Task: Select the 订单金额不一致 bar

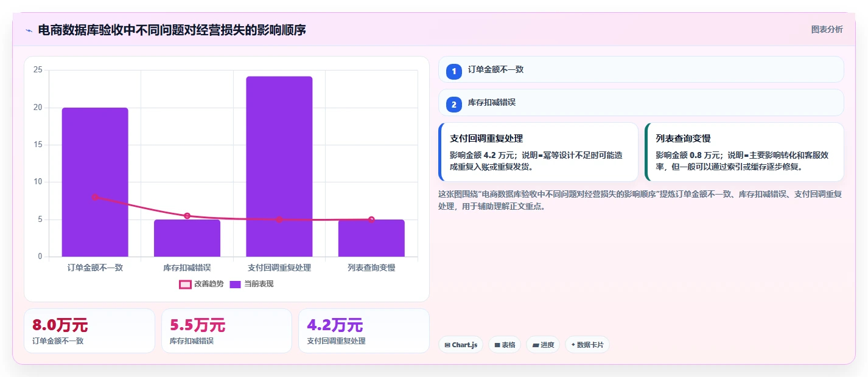Action: pos(95,182)
